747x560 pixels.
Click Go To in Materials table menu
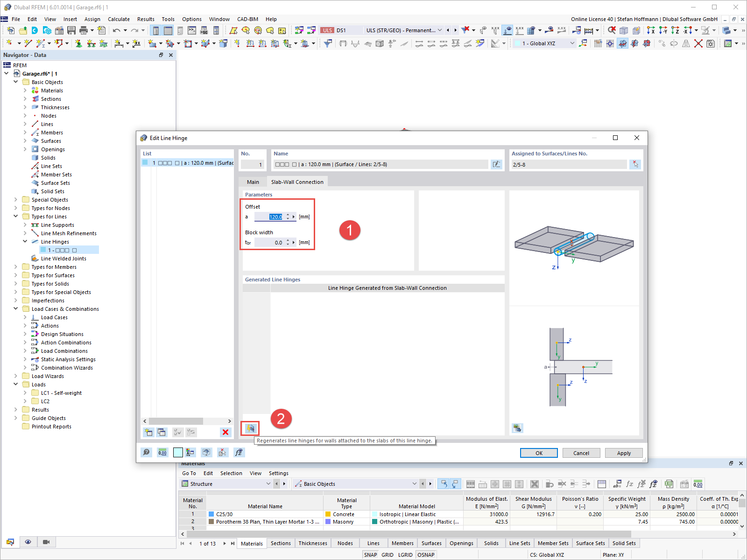[x=189, y=473]
